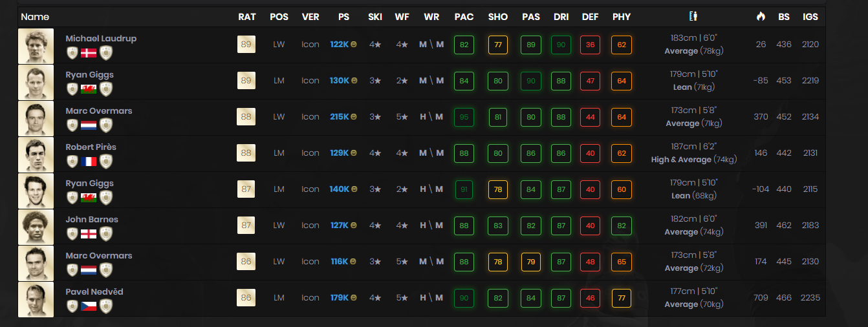This screenshot has width=868, height=327.
Task: Click the Czech flag under Pavel Nedvěd
Action: pyautogui.click(x=89, y=306)
